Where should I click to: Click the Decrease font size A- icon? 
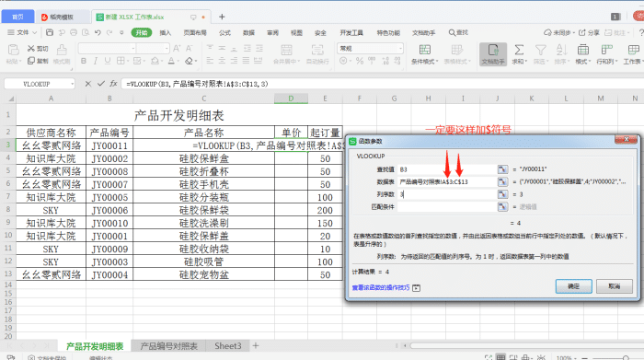tap(189, 49)
